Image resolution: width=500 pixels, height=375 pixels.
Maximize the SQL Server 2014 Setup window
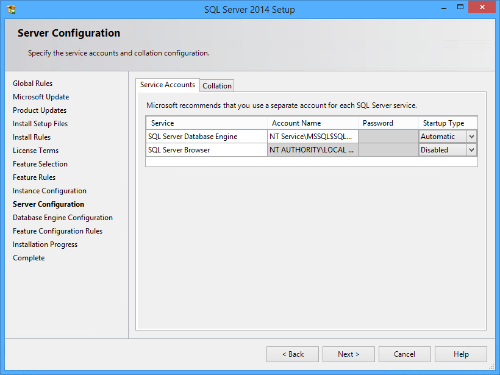coord(460,7)
